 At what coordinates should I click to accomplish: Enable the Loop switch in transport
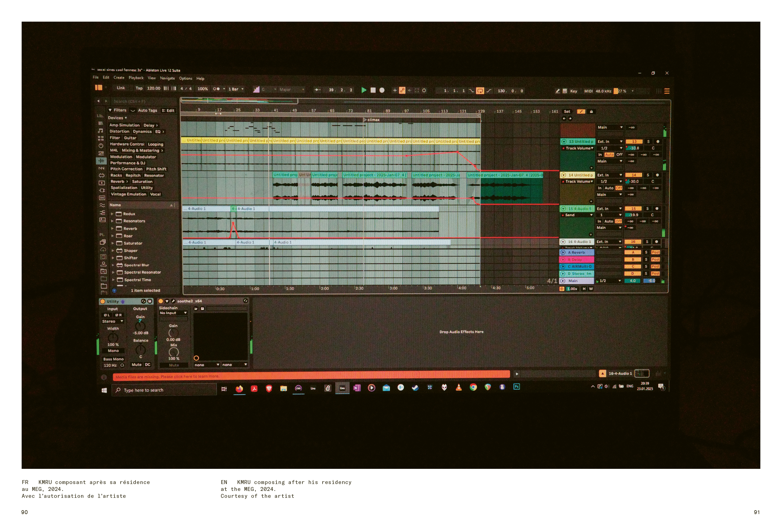(x=480, y=91)
